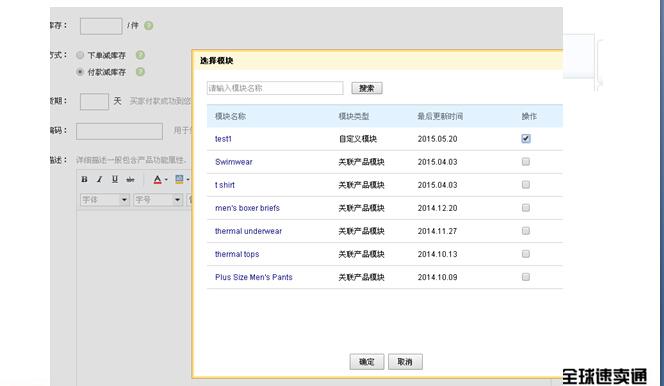This screenshot has width=664, height=386.
Task: Click the help icon beside 付款减库存
Action: pos(140,72)
